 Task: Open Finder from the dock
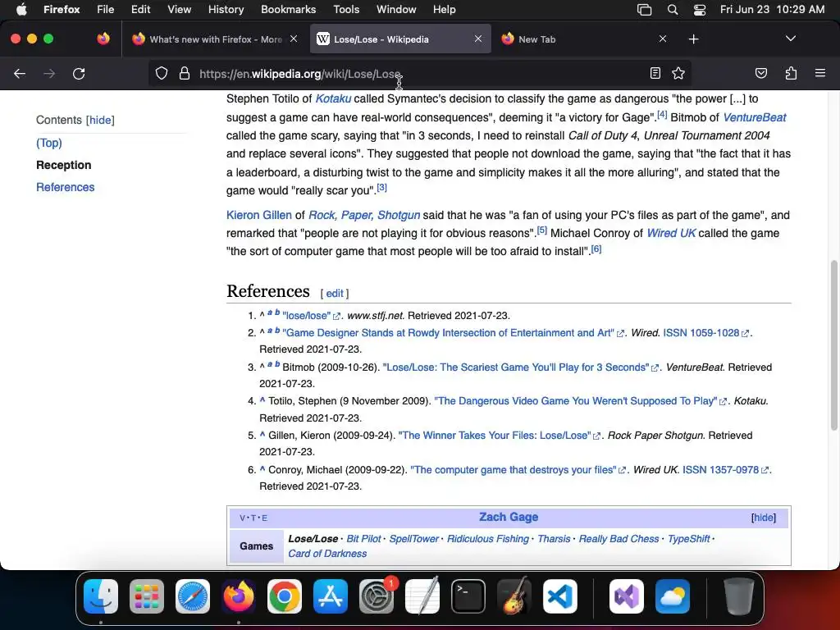tap(101, 596)
